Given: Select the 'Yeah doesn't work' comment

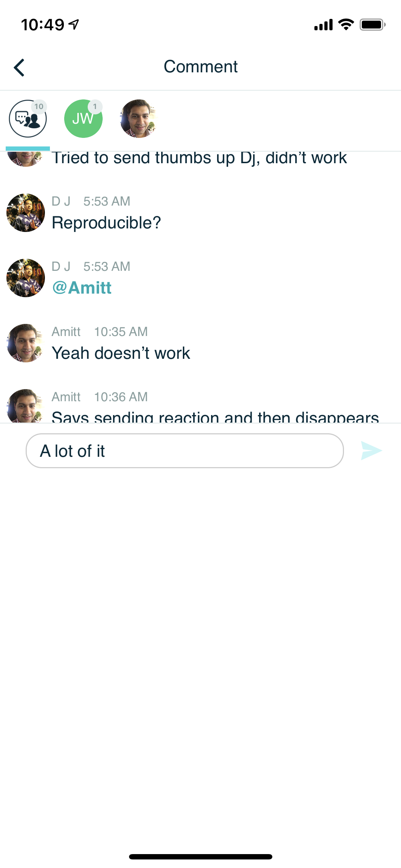Looking at the screenshot, I should tap(121, 353).
